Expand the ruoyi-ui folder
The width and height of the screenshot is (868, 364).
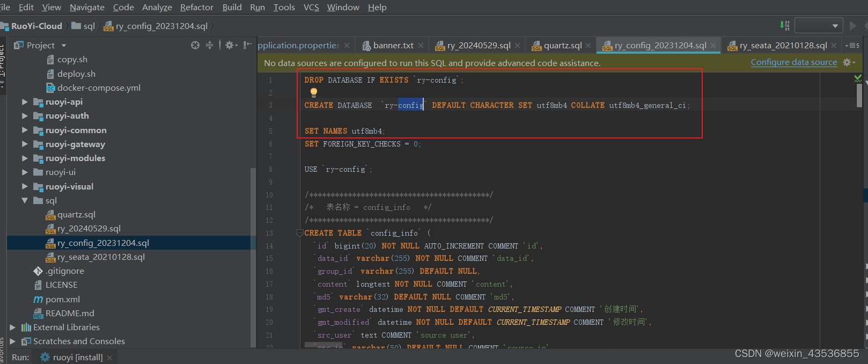(25, 172)
